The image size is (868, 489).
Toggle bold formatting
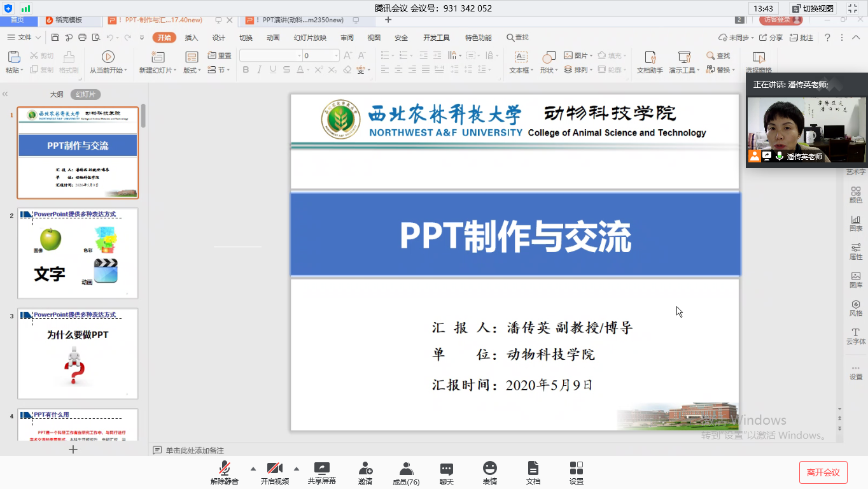tap(246, 69)
